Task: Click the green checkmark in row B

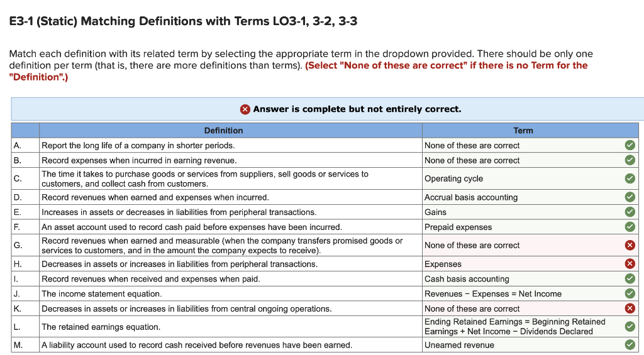Action: point(630,160)
